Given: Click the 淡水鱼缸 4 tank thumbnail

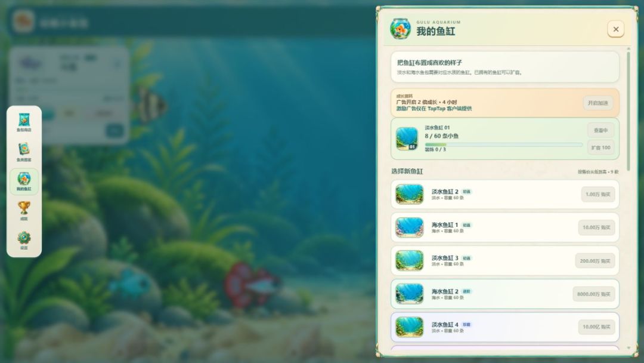Looking at the screenshot, I should click(410, 327).
